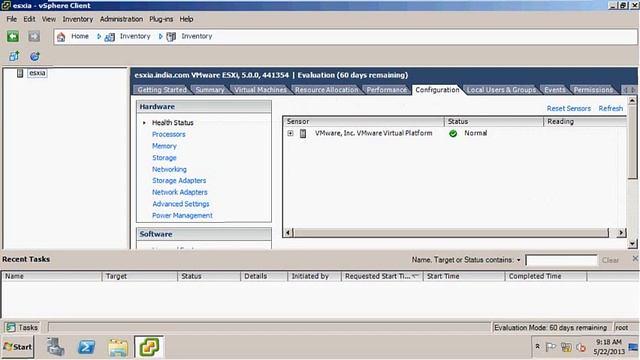Screen dimensions: 640x360
Task: Click sensor table horizontal scrollbar
Action: [x=451, y=233]
